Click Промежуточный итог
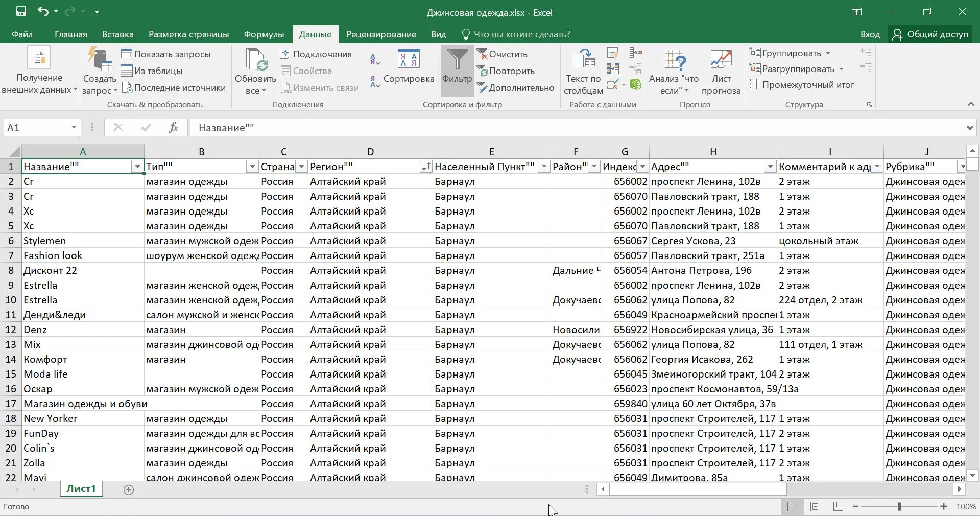This screenshot has width=980, height=516. click(801, 85)
